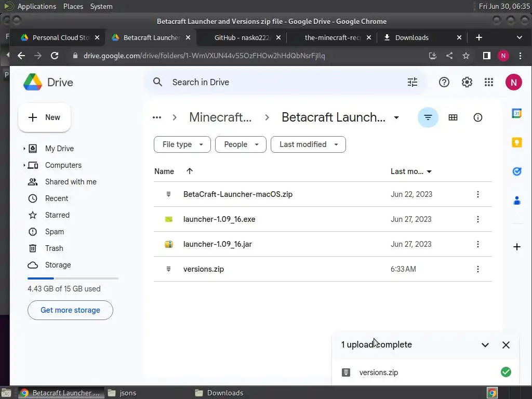Install app icon in address bar

tap(432, 56)
